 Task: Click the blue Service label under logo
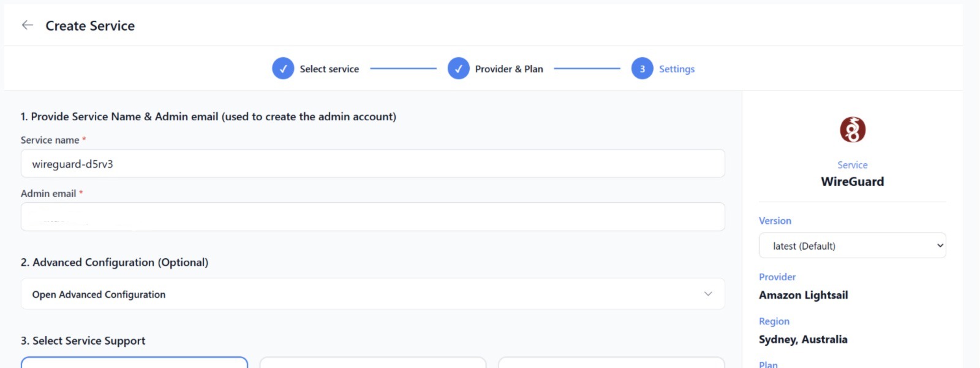click(x=852, y=165)
